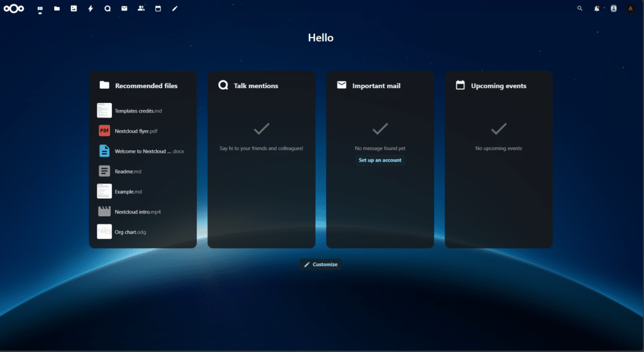Click 'Say hi to your friends and colleagues!'
644x352 pixels.
261,148
